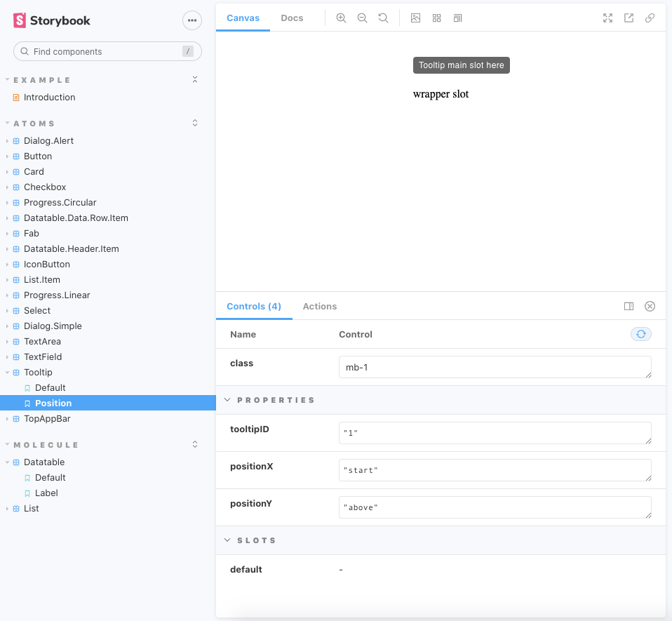Collapse the ATOMS section
This screenshot has width=672, height=621.
(x=34, y=123)
